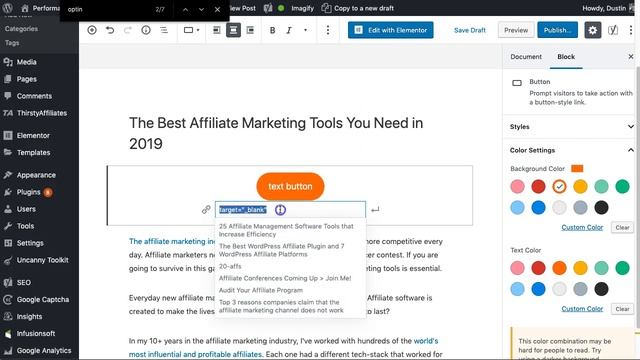
Task: Go to next find match
Action: point(201,9)
